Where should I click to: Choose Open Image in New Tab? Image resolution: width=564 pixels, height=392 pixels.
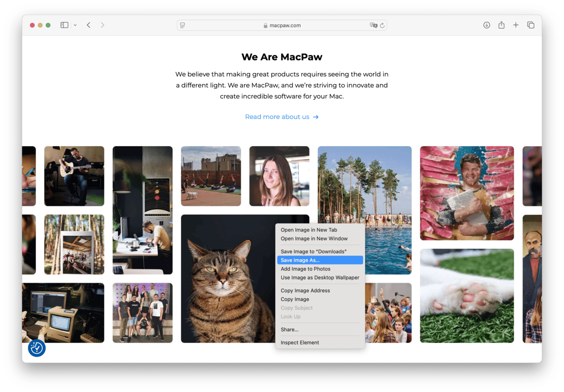point(309,230)
